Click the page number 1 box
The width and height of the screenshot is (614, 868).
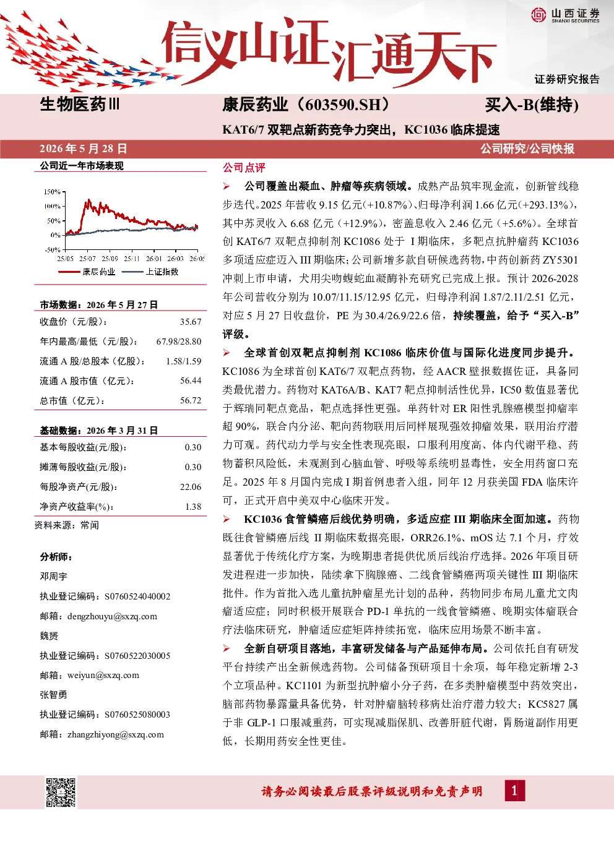[x=514, y=790]
